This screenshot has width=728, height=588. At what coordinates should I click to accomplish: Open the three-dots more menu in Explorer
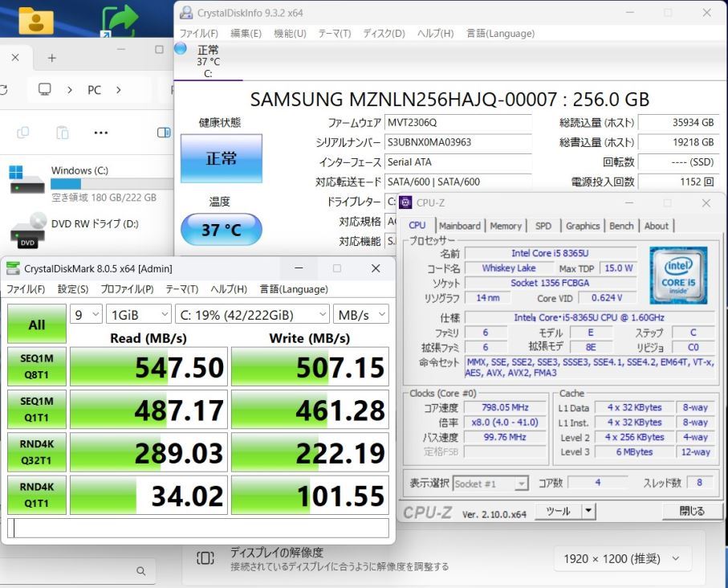click(x=101, y=133)
